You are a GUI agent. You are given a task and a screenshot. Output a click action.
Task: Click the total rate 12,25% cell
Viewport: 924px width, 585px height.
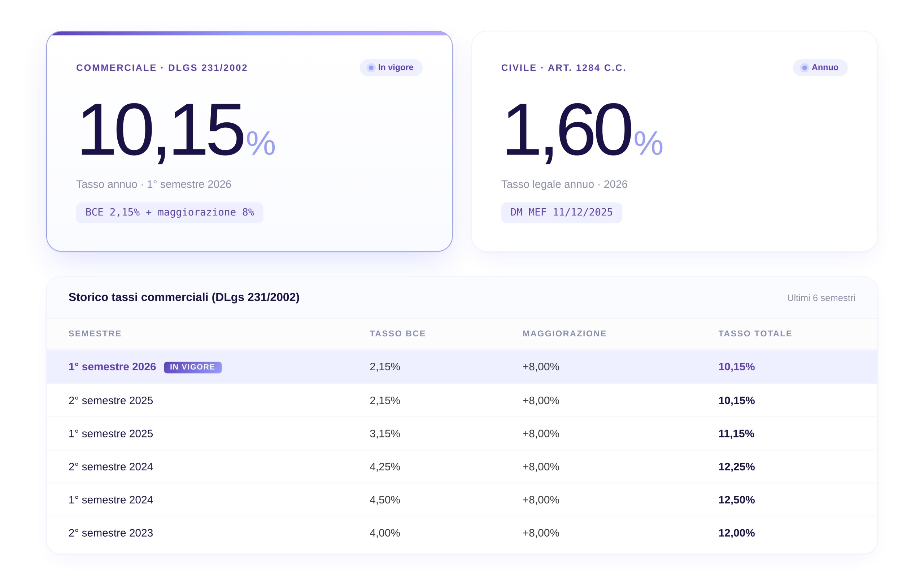pyautogui.click(x=736, y=467)
